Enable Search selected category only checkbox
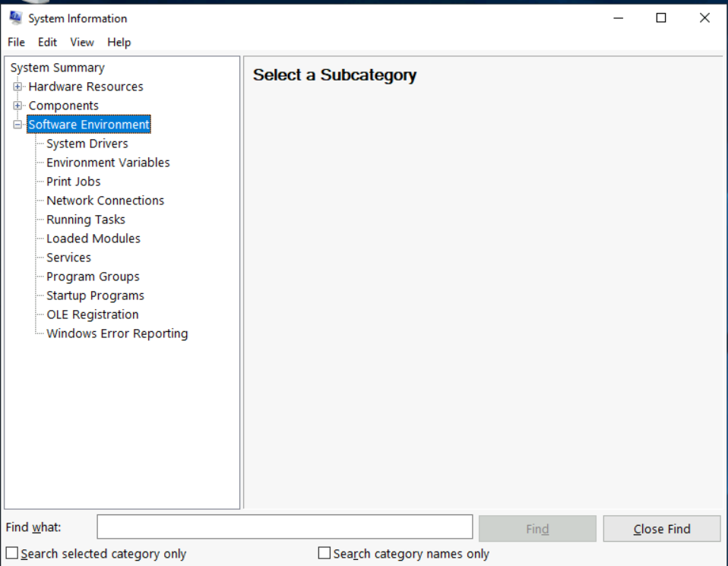Viewport: 728px width, 566px height. tap(12, 553)
